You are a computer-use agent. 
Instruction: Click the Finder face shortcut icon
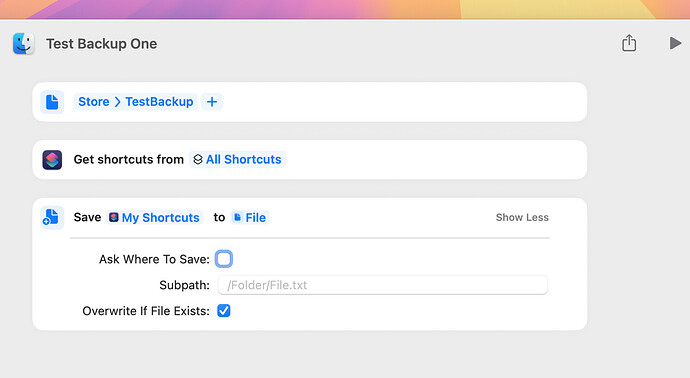24,44
